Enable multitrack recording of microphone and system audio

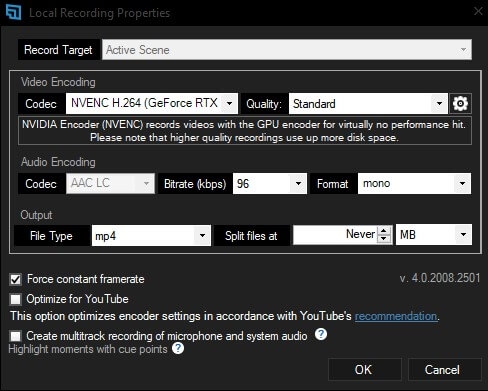(x=16, y=336)
